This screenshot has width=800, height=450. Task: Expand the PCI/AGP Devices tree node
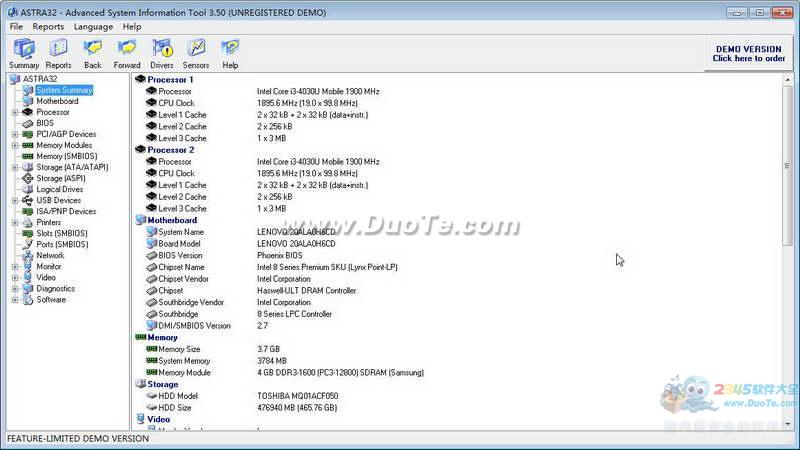(15, 134)
